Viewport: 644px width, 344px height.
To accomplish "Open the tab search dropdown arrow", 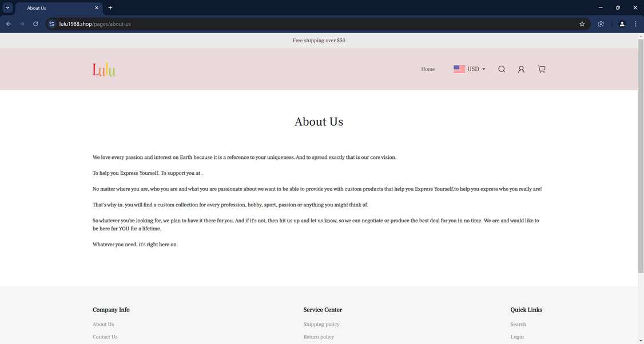I will (7, 8).
